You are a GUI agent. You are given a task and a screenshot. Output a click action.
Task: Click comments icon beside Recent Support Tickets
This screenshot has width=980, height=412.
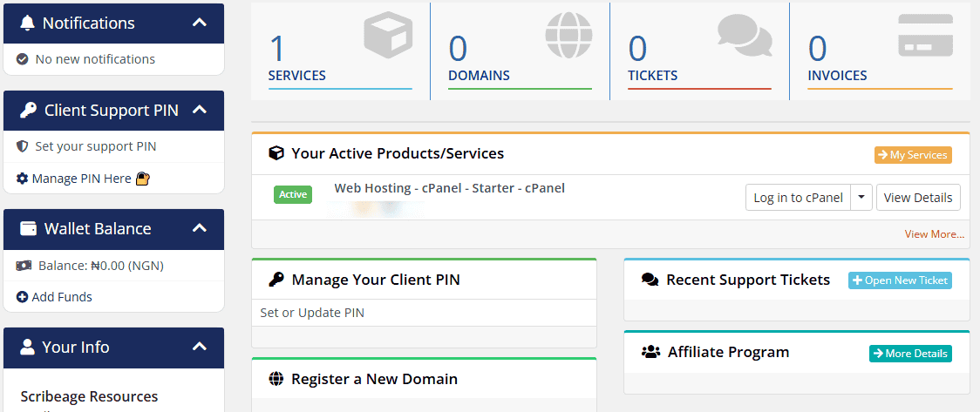(650, 280)
